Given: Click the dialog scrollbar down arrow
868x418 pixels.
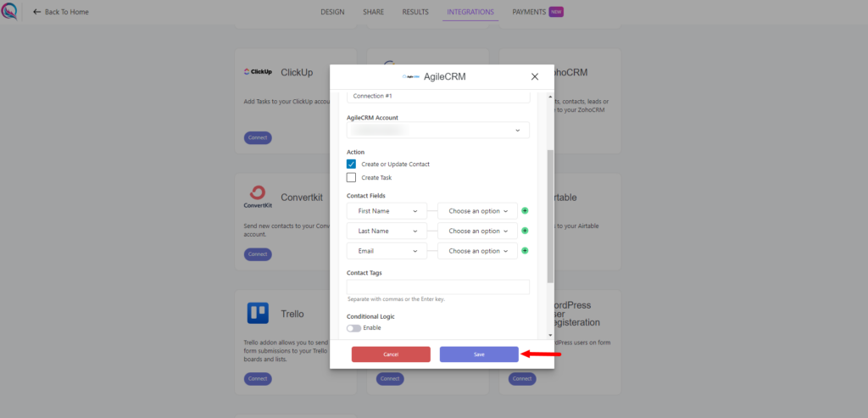Looking at the screenshot, I should coord(549,335).
